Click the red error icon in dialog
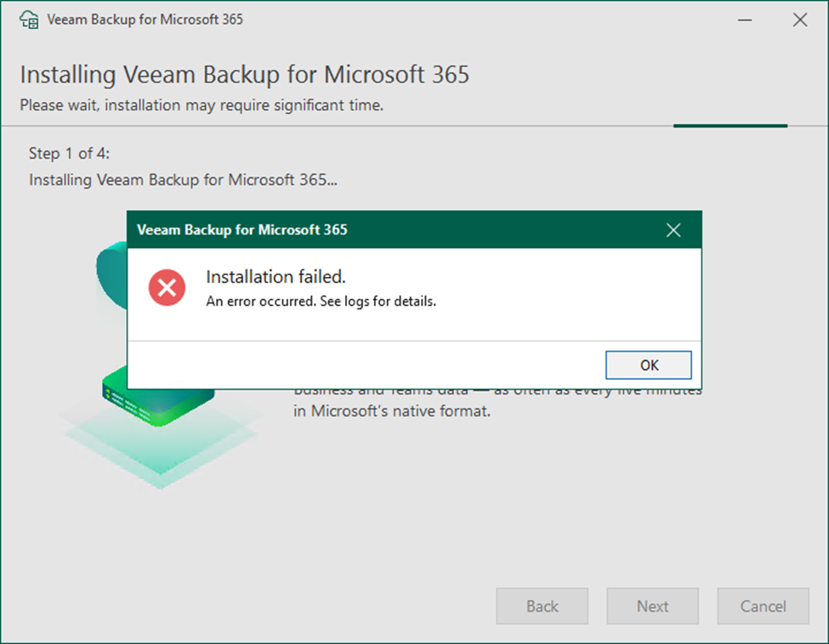The image size is (829, 644). pyautogui.click(x=167, y=288)
